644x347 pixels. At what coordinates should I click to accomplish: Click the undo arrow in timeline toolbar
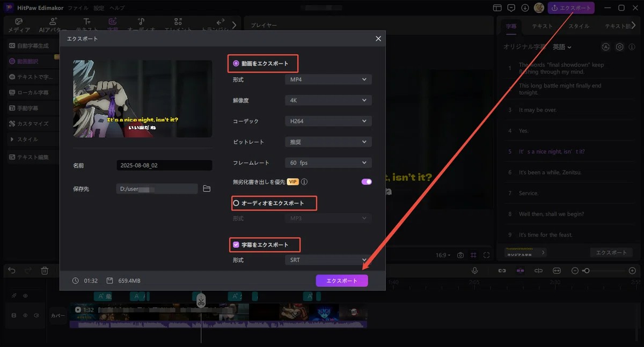pos(12,271)
